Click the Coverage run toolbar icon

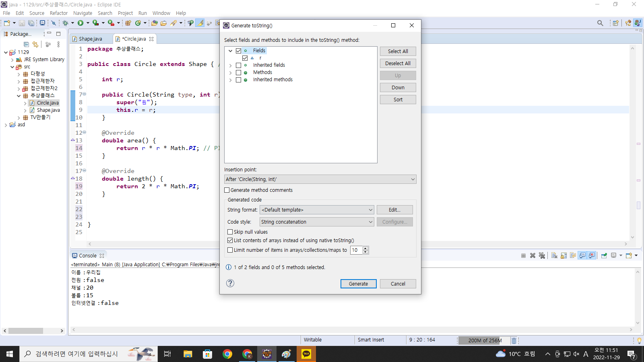coord(95,23)
